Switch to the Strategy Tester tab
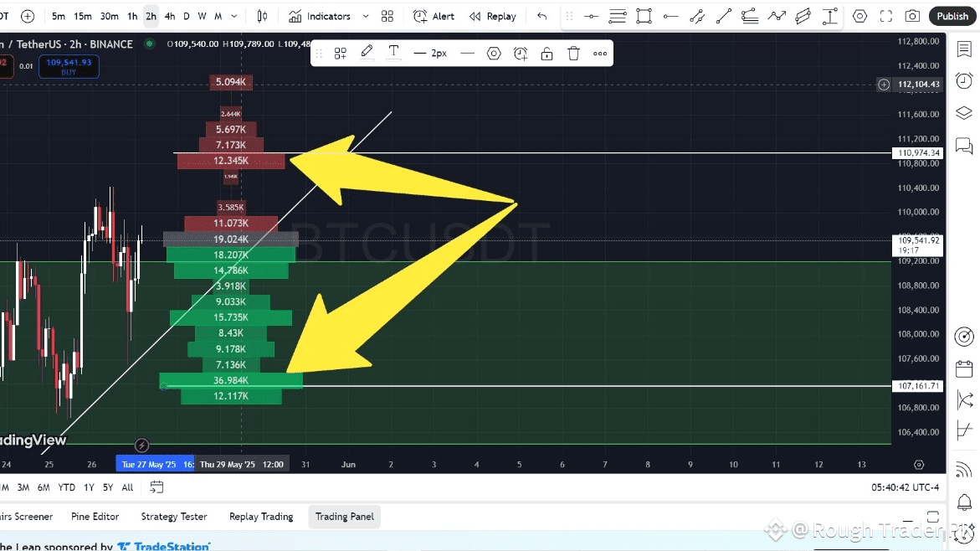 click(173, 516)
